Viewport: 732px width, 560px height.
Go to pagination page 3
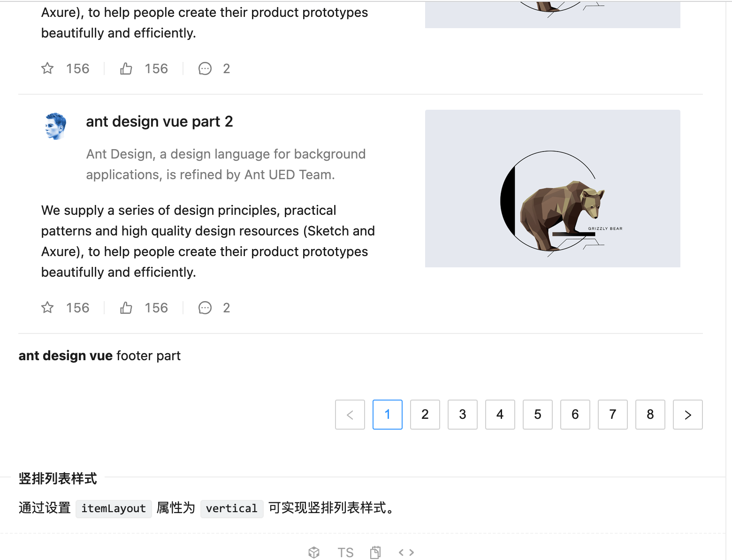click(463, 415)
